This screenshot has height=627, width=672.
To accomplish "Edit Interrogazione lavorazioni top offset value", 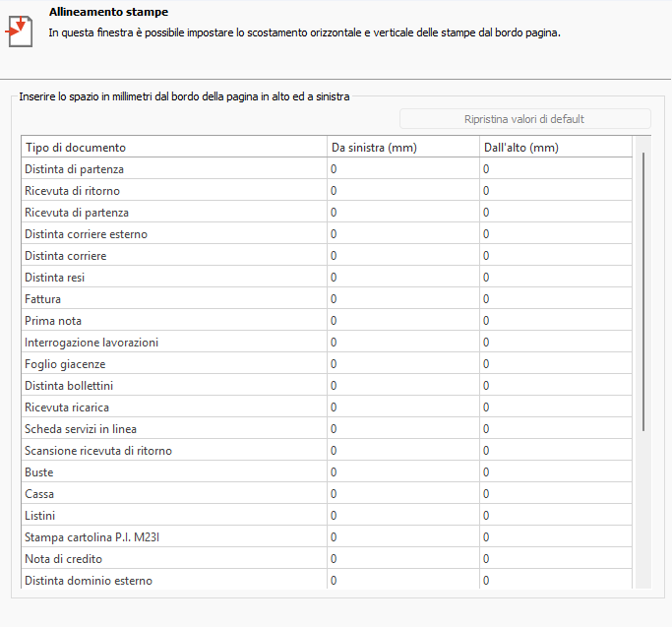I will click(554, 343).
